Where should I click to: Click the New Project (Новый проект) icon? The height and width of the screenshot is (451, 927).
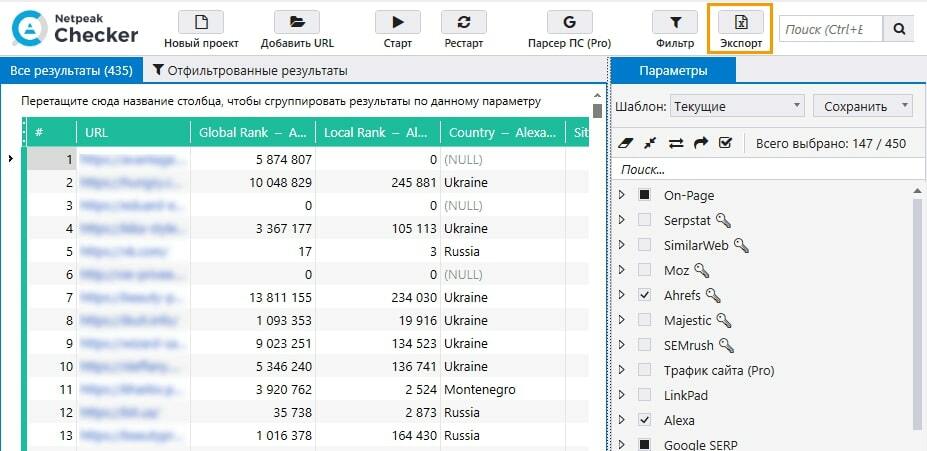pos(201,22)
